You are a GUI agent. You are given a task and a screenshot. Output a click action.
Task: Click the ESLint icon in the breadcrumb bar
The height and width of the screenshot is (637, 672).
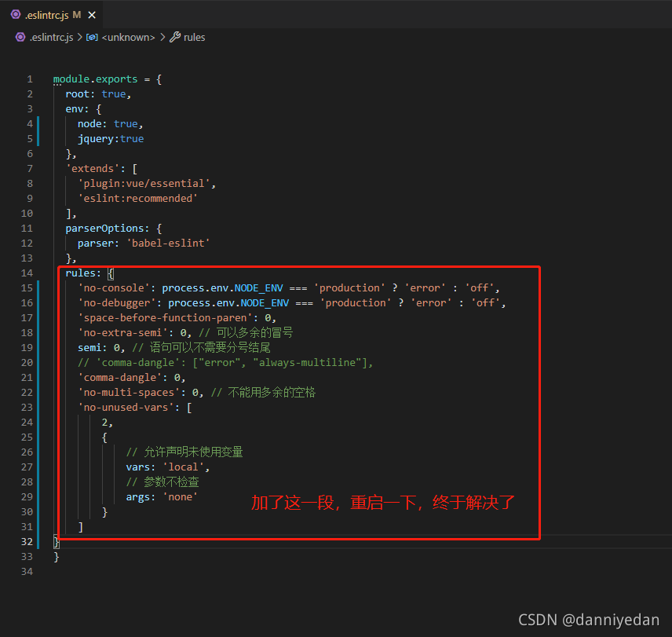tap(19, 37)
